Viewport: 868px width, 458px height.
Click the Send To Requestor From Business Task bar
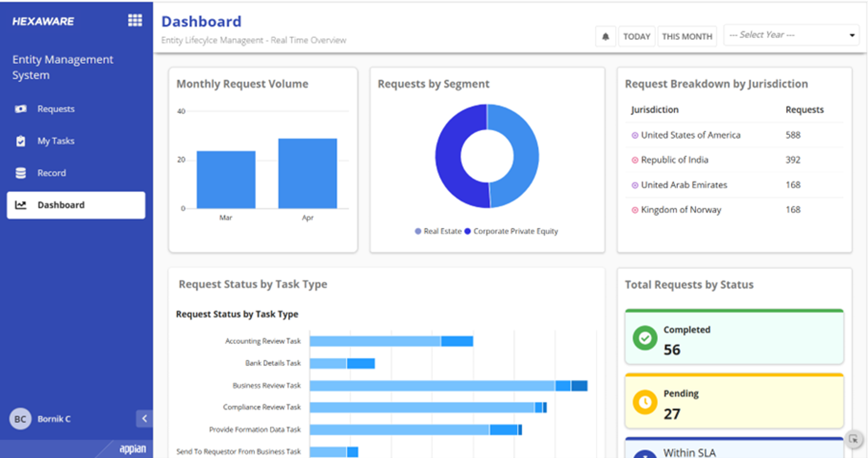point(334,452)
